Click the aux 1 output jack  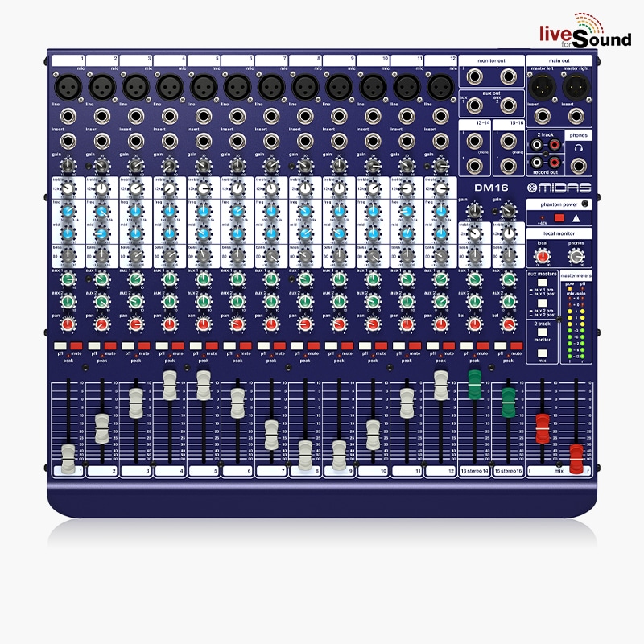pyautogui.click(x=474, y=105)
